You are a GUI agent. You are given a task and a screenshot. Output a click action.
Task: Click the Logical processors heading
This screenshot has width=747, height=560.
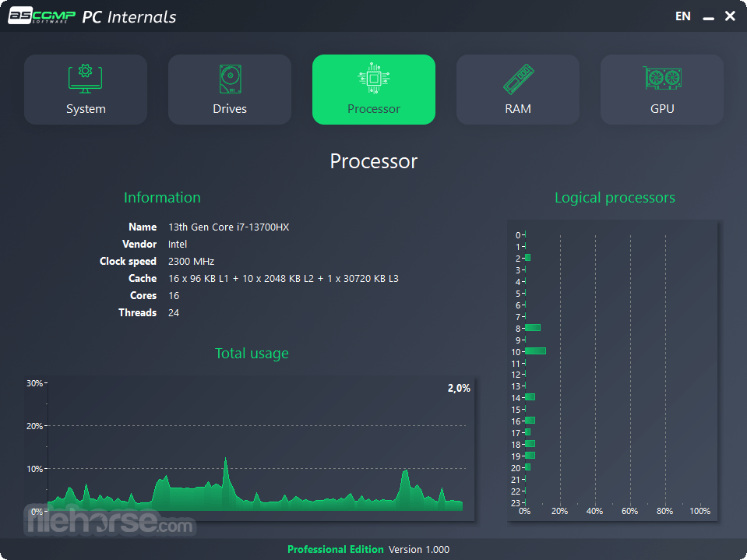[615, 198]
